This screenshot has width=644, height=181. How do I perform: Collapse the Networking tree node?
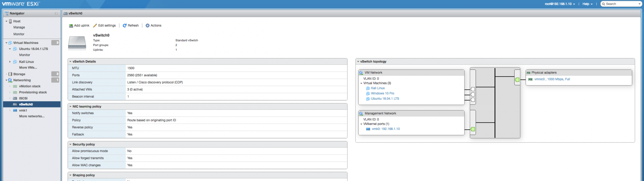point(6,80)
